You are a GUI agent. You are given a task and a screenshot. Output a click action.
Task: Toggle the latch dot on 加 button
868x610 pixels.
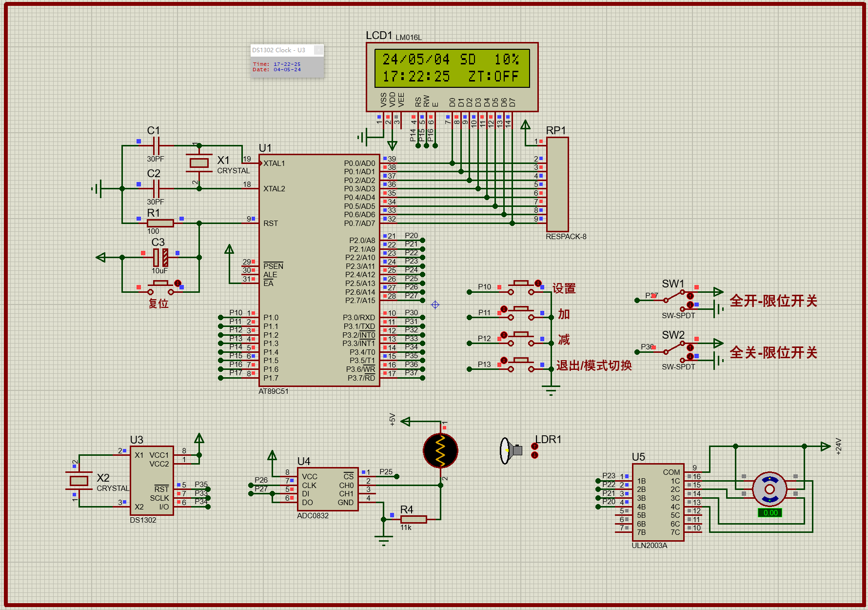click(x=504, y=309)
